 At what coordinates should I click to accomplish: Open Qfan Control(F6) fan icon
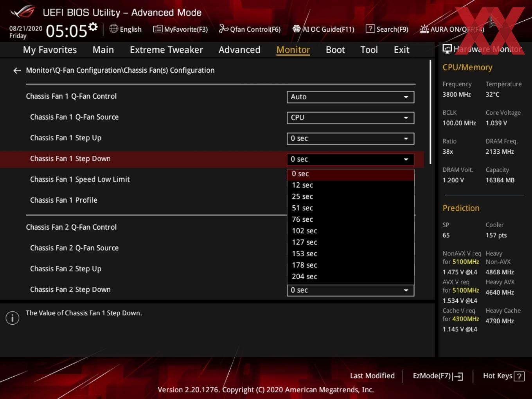click(223, 29)
